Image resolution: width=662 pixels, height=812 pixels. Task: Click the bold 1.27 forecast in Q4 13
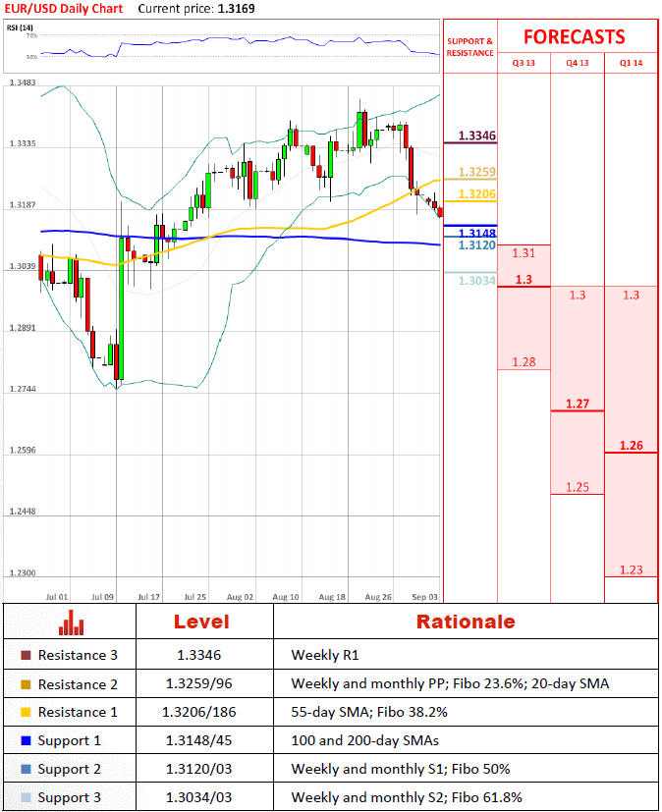click(578, 404)
